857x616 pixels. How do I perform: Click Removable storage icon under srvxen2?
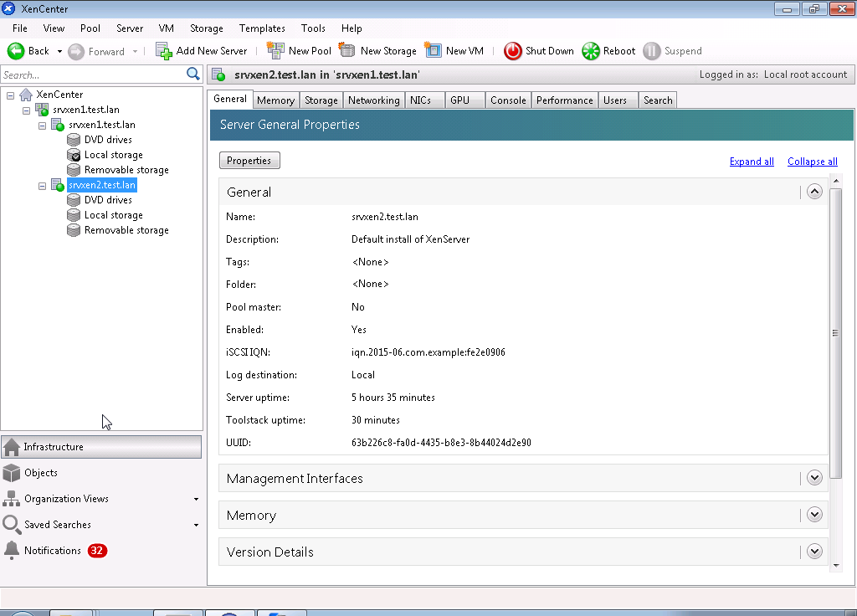tap(74, 230)
